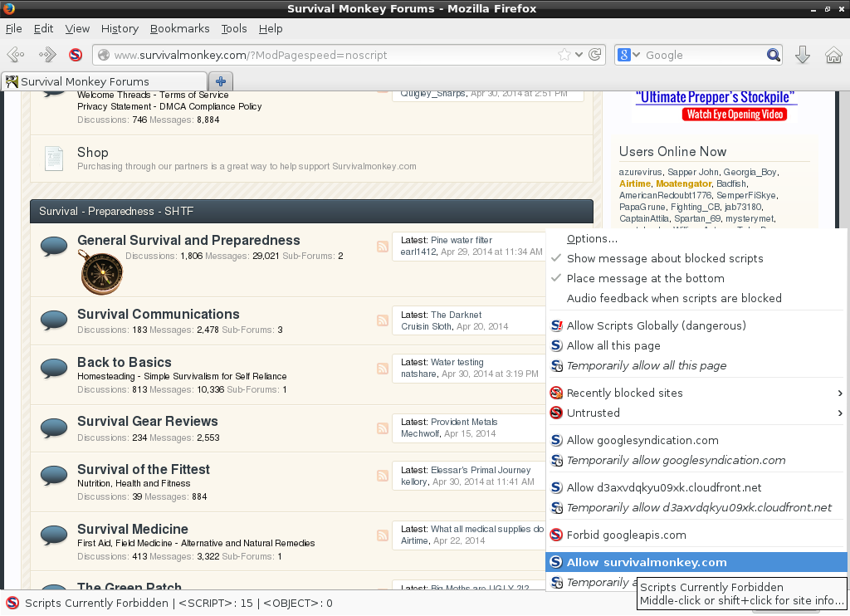Image resolution: width=850 pixels, height=616 pixels.
Task: Click the Survival Gear Reviews speech bubble icon
Action: click(x=54, y=428)
